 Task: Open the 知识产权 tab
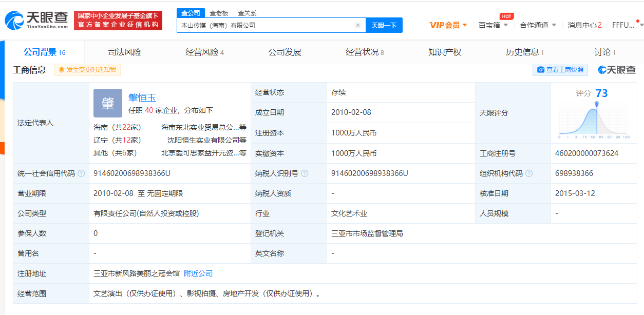445,52
